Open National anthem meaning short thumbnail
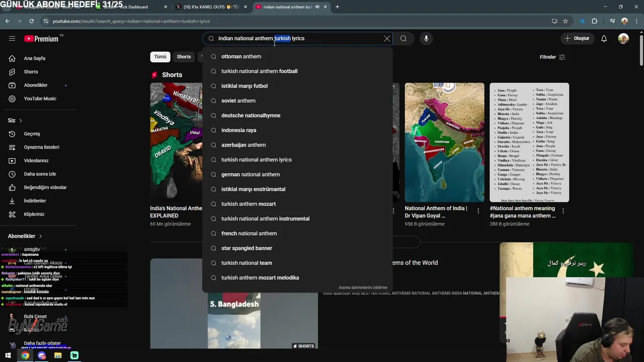The image size is (644, 362). click(x=529, y=142)
